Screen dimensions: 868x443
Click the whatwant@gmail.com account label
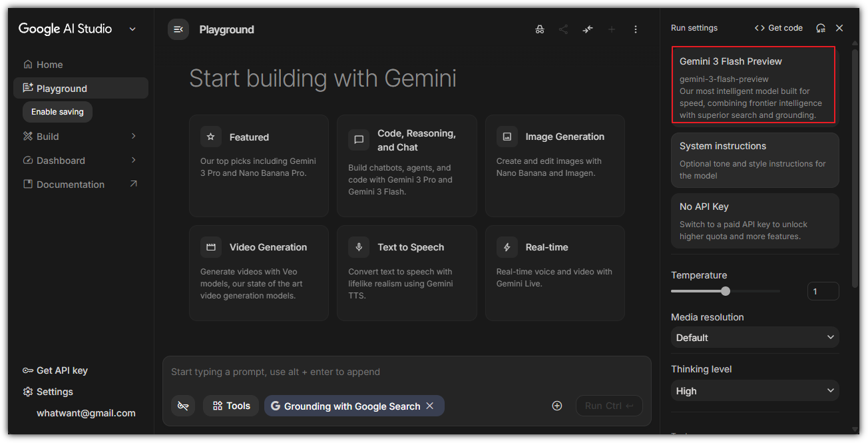tap(86, 413)
